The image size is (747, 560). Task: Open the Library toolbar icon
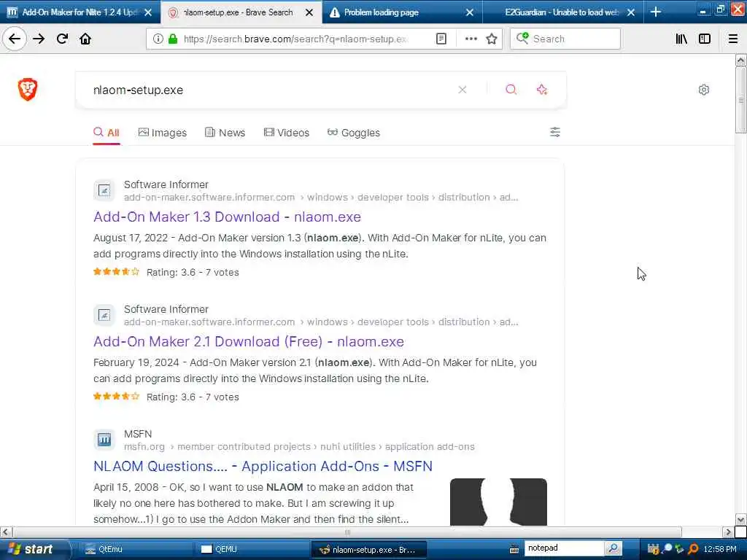(681, 39)
